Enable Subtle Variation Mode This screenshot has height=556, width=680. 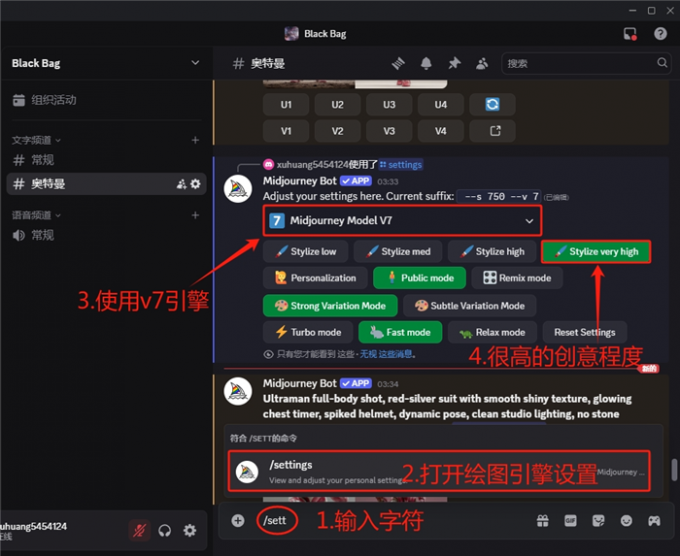pyautogui.click(x=470, y=306)
